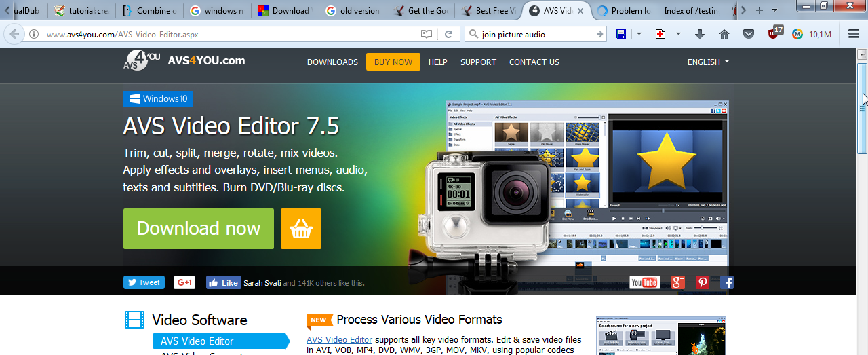This screenshot has height=355, width=868.
Task: Switch to the Best Free V tab
Action: (488, 10)
